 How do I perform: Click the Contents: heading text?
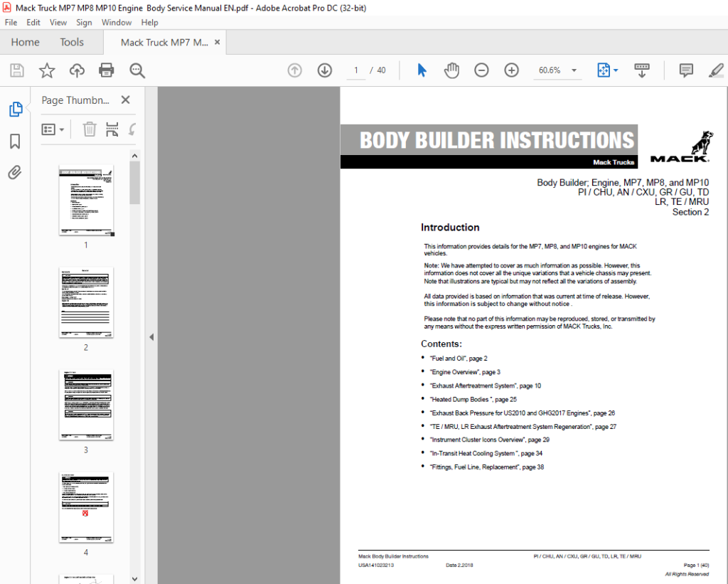click(x=441, y=344)
